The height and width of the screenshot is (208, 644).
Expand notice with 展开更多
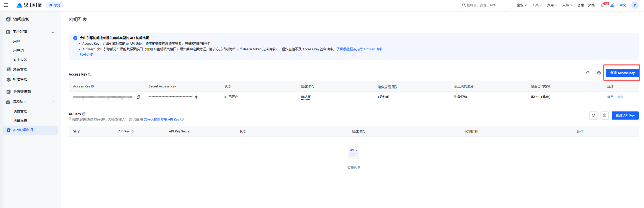(x=86, y=55)
